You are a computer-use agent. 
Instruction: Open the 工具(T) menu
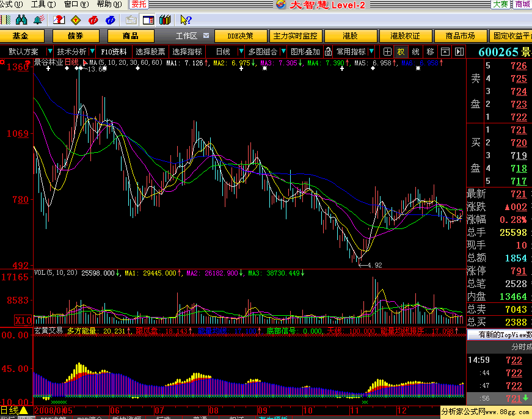point(43,4)
